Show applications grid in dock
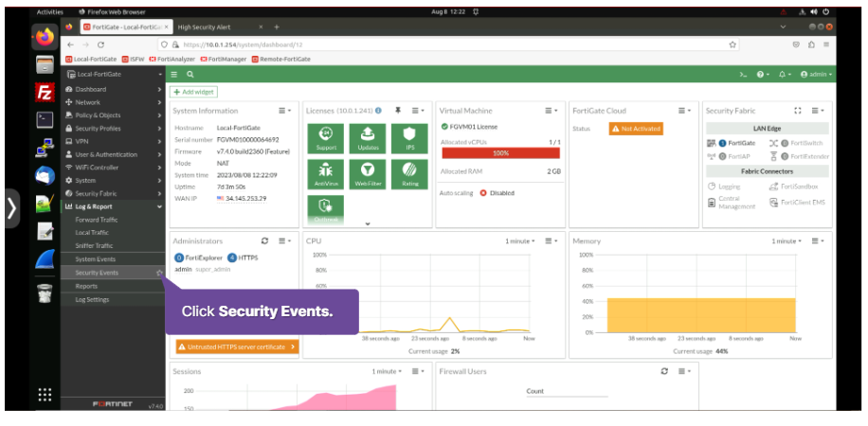 point(45,394)
